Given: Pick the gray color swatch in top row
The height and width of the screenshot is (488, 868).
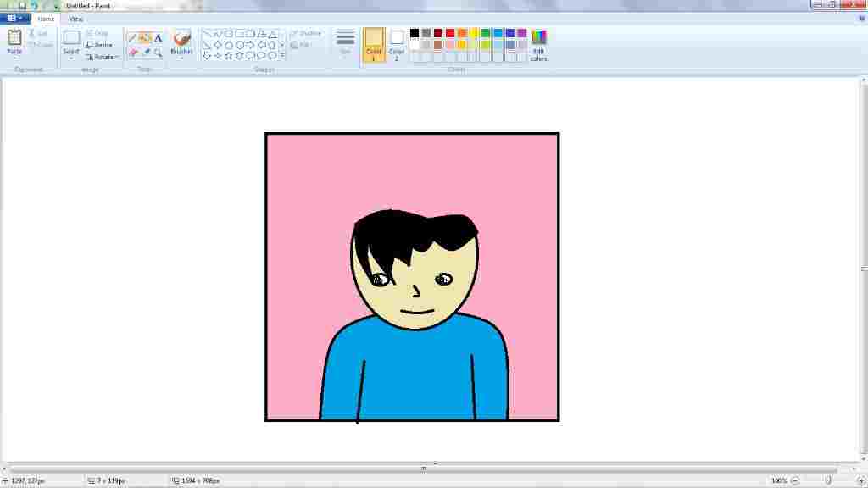Looking at the screenshot, I should point(426,33).
